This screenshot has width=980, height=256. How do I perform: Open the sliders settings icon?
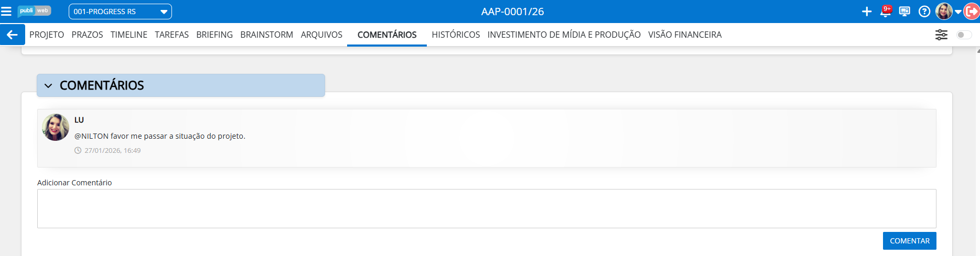click(941, 35)
